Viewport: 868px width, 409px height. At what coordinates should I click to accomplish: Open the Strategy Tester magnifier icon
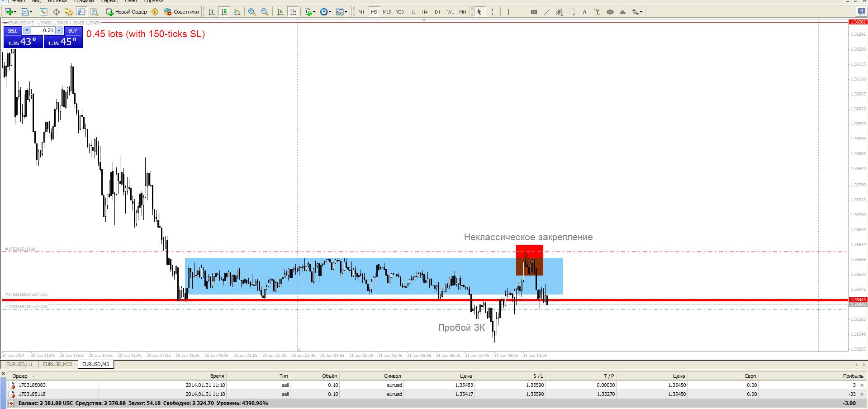(x=94, y=12)
